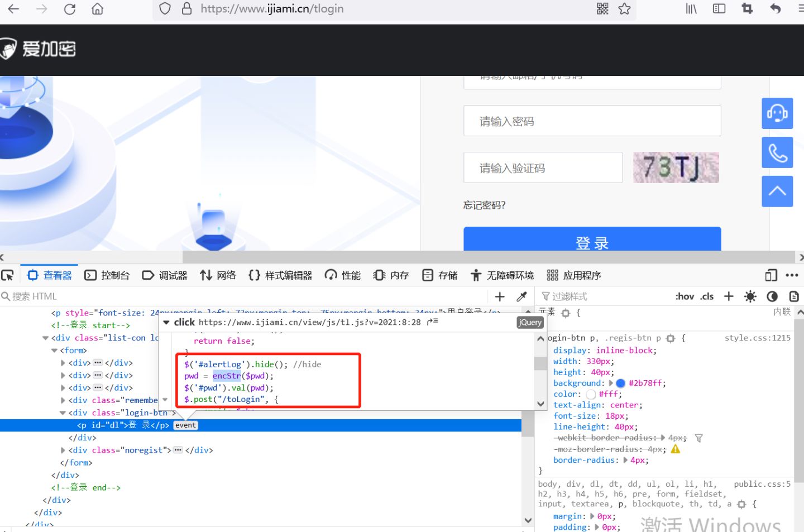Open the 存储 storage tab
Viewport: 804px width, 532px height.
[440, 275]
